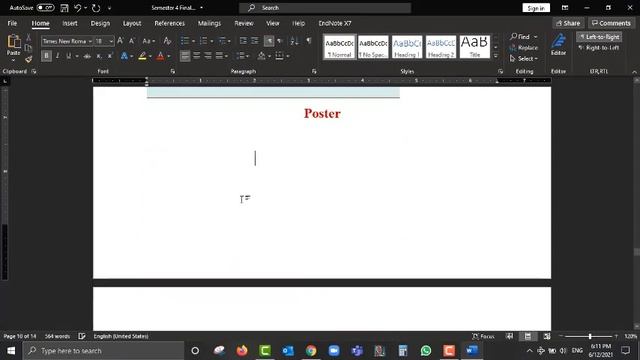The image size is (640, 360).
Task: Expand the Styles gallery more arrow
Action: coord(496,56)
